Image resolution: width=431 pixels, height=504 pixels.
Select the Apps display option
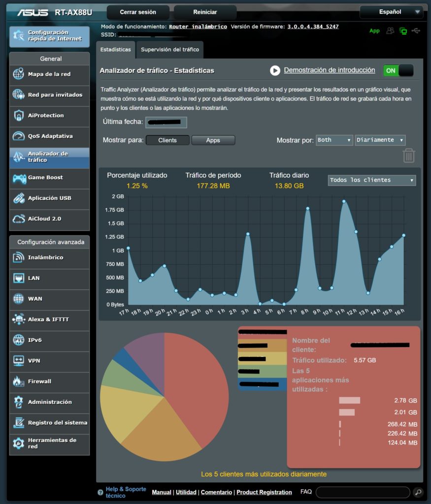click(213, 140)
